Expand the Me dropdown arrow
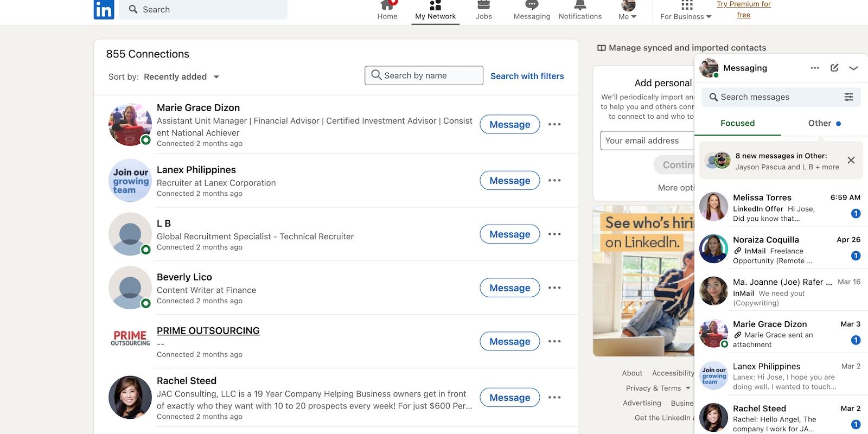The width and height of the screenshot is (868, 434). click(x=634, y=17)
